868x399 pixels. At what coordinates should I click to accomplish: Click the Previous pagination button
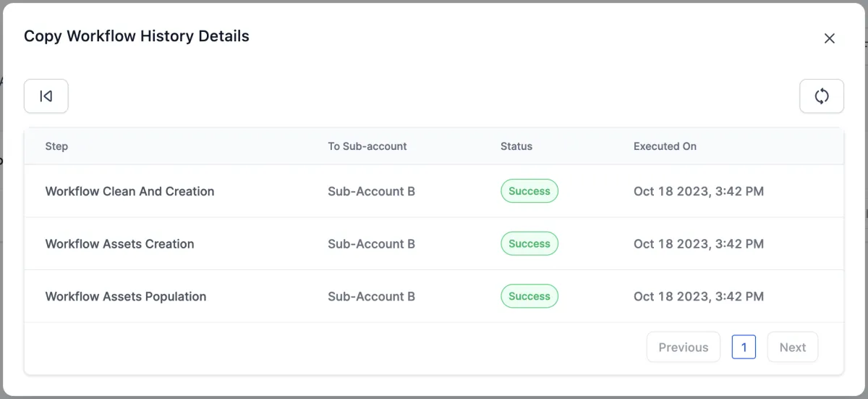point(683,347)
